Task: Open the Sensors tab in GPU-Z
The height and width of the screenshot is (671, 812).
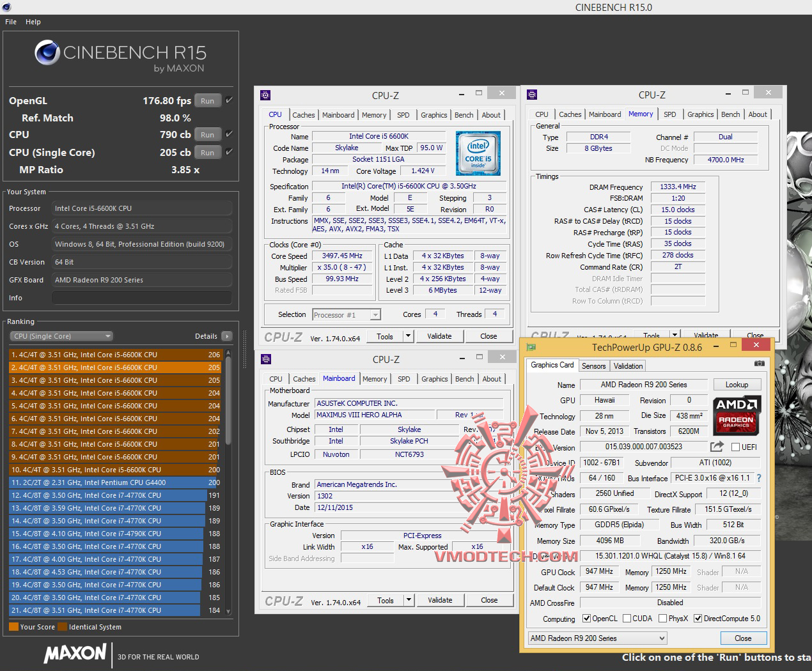Action: pos(593,366)
